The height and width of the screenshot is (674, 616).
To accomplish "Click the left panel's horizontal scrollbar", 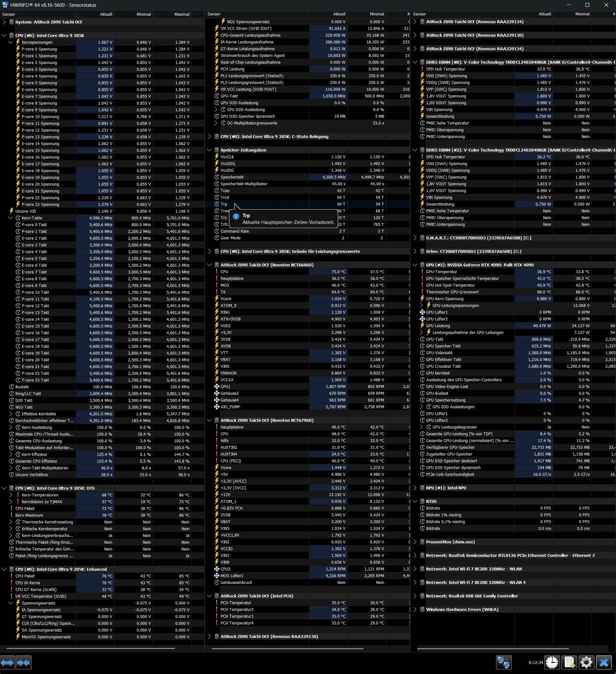I will (x=91, y=649).
